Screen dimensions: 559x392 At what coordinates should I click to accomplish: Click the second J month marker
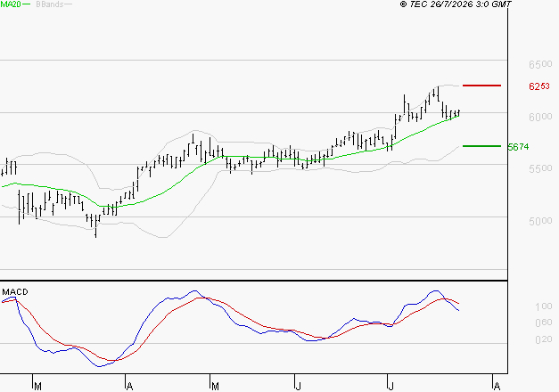pos(391,386)
